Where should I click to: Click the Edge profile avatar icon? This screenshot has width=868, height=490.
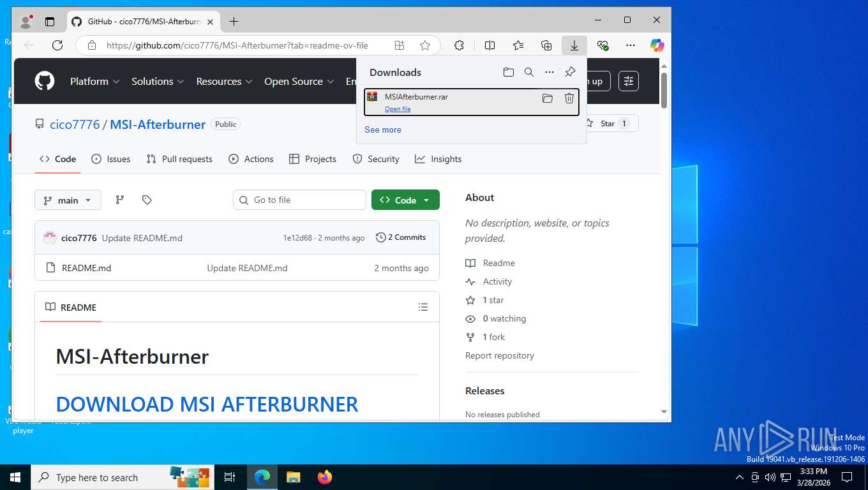(x=26, y=21)
